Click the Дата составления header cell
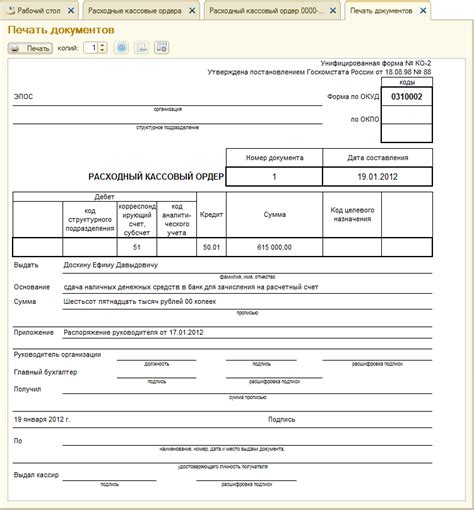 tap(378, 158)
